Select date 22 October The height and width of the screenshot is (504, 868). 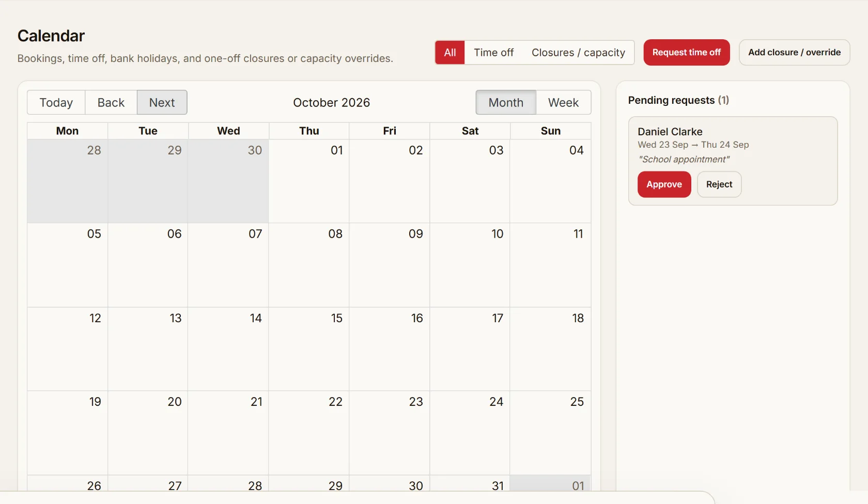pos(336,402)
